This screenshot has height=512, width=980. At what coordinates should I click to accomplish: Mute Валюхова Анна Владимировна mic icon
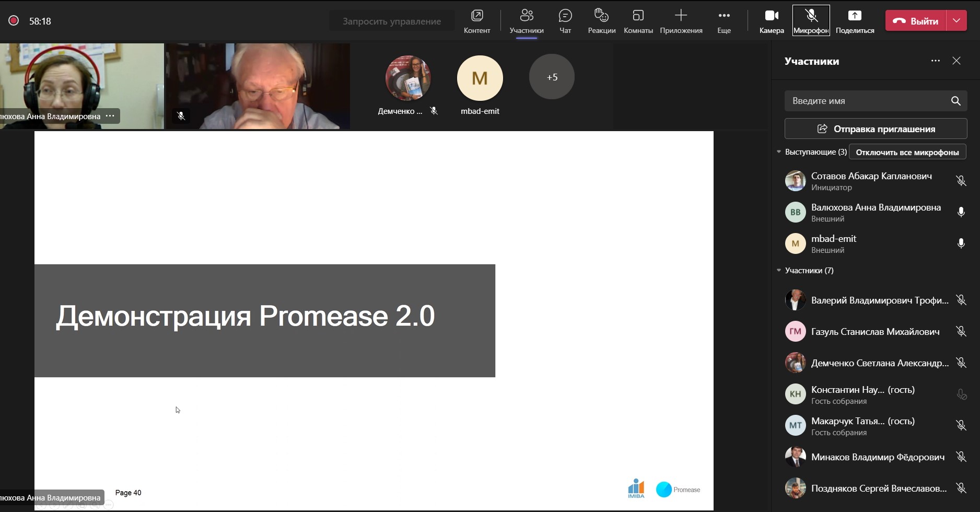[961, 212]
